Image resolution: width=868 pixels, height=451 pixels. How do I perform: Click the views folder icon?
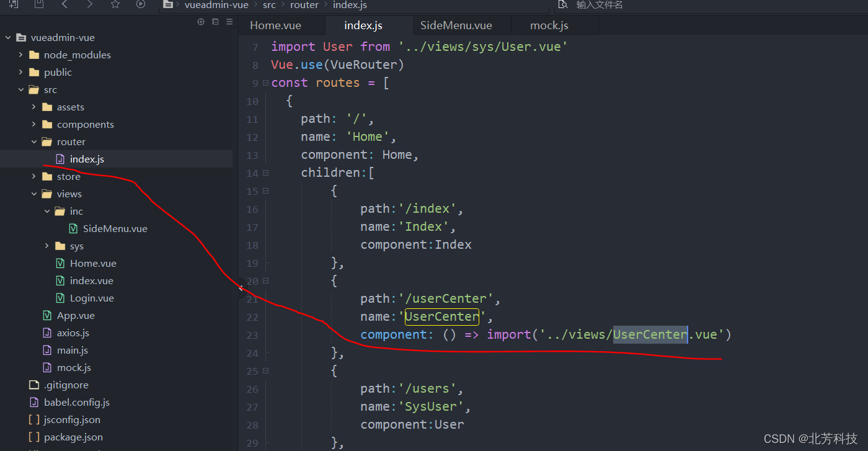click(x=47, y=194)
